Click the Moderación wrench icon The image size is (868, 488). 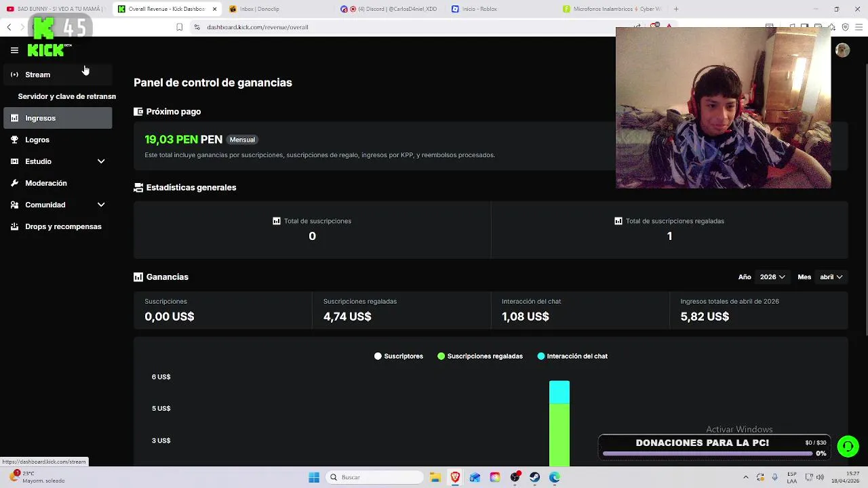click(x=14, y=183)
